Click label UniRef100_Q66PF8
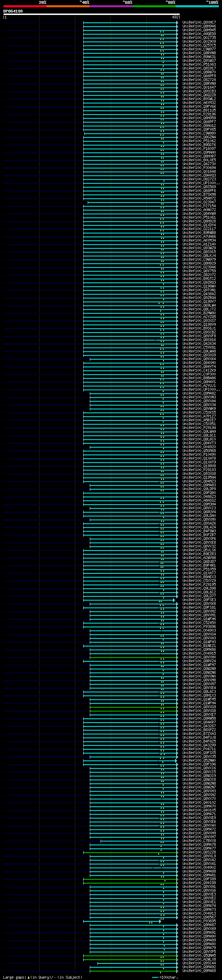This screenshot has height=980, width=222. (x=199, y=76)
